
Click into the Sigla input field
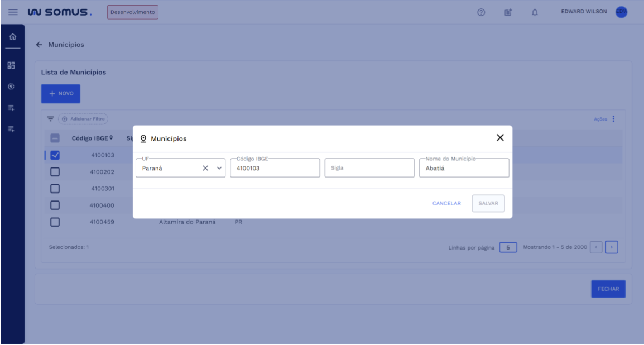[x=369, y=168]
